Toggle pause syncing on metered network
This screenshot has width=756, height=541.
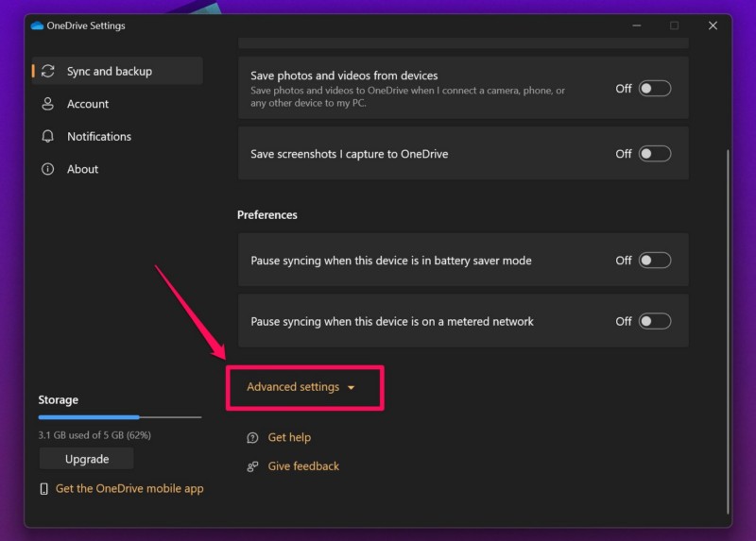click(654, 322)
